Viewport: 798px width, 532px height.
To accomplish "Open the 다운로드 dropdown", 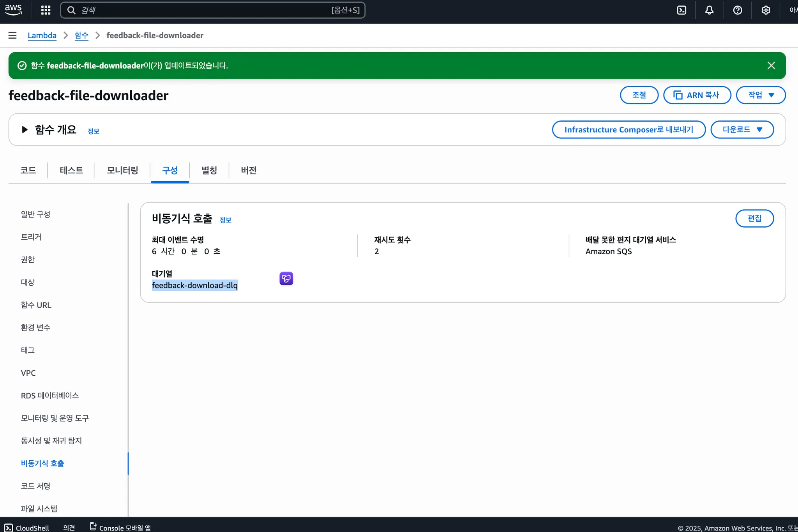I will pos(742,130).
